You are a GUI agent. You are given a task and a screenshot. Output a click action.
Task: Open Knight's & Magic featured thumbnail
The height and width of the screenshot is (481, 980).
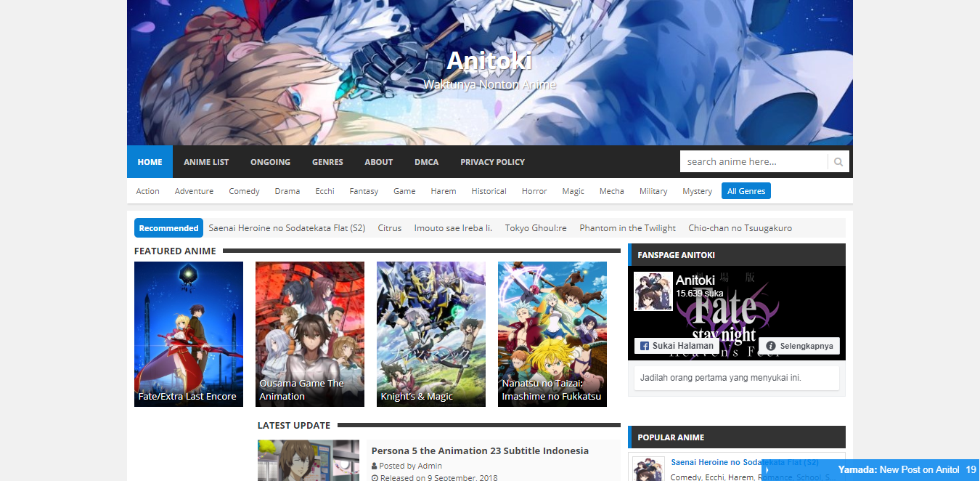point(431,334)
